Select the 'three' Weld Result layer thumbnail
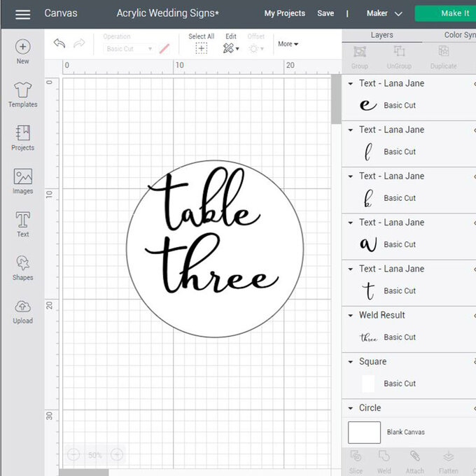Screen dimensions: 476x476 368,337
